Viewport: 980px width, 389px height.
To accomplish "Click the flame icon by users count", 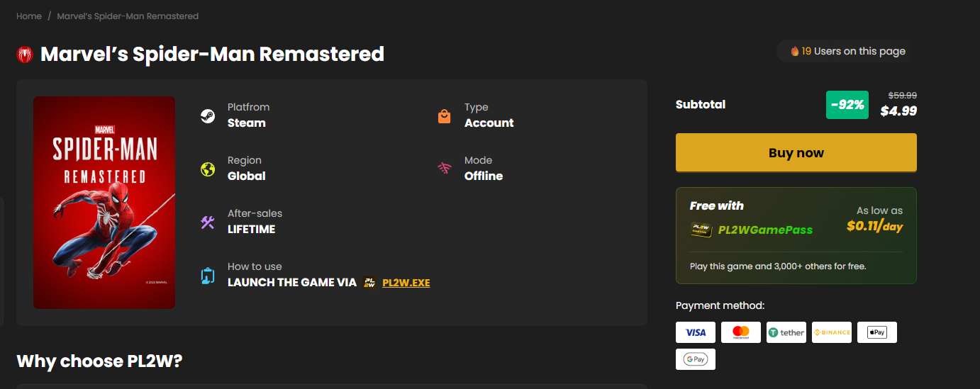I will pyautogui.click(x=795, y=51).
